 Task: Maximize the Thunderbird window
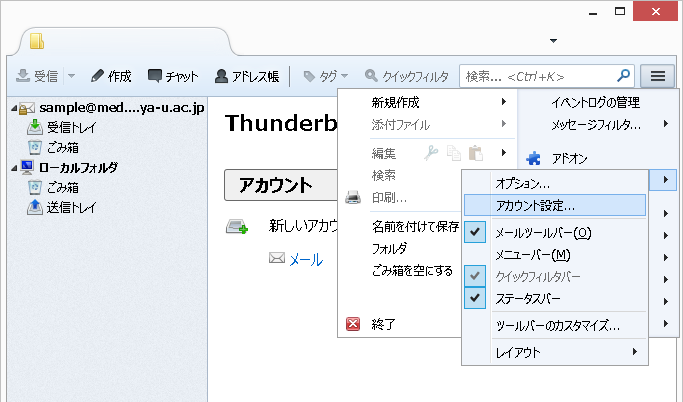tap(620, 11)
